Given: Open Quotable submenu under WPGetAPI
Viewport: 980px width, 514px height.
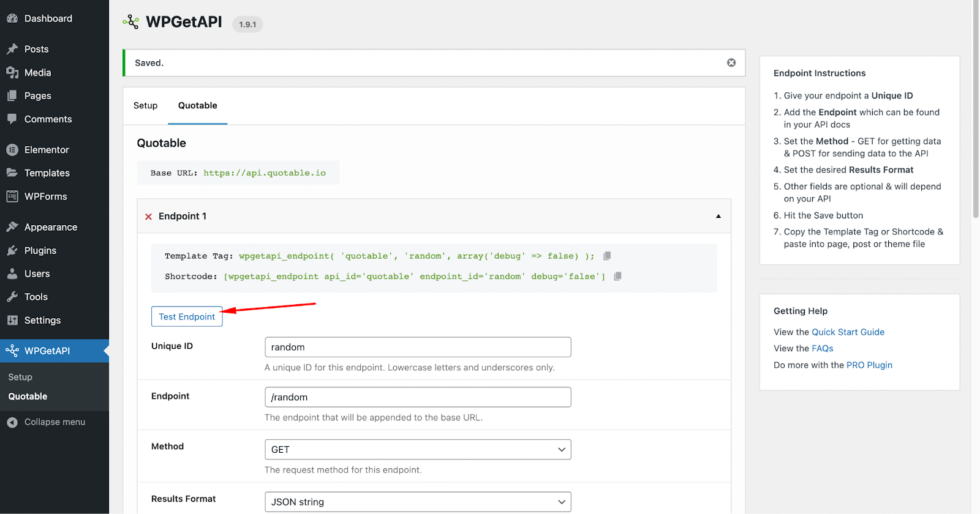Looking at the screenshot, I should coord(28,397).
